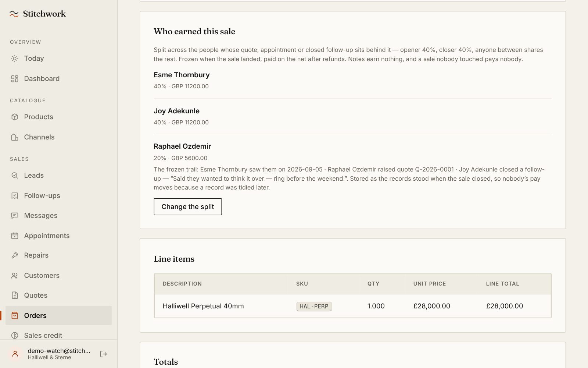Click the QTY column header
The width and height of the screenshot is (588, 368).
[373, 284]
